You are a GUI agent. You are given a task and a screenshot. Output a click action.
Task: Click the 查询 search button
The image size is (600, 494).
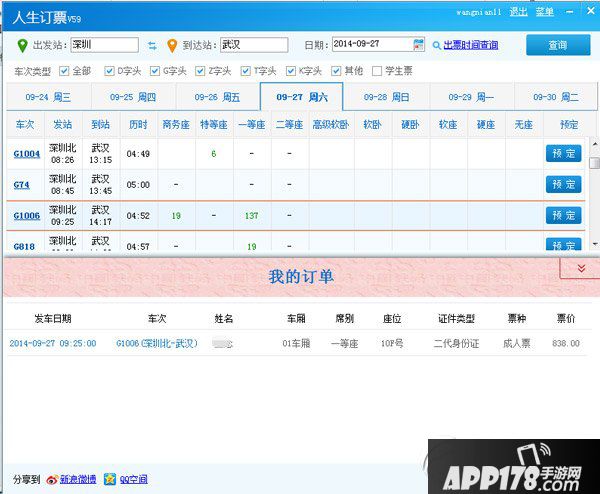558,45
